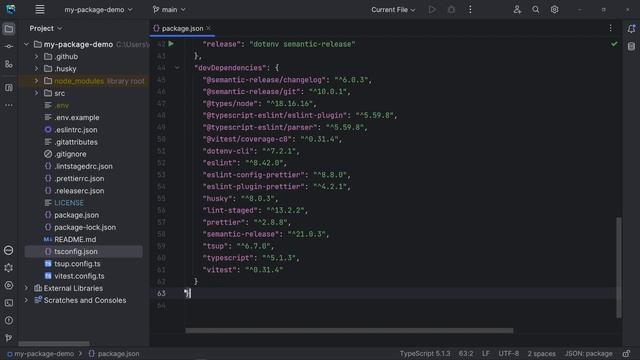Click the 63:2 line-column indicator
The width and height of the screenshot is (640, 360).
coord(466,353)
